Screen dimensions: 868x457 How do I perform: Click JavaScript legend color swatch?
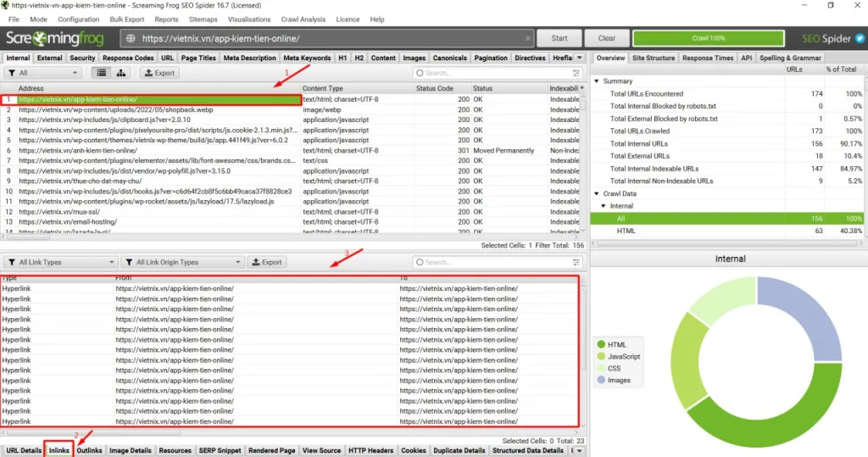[x=601, y=356]
